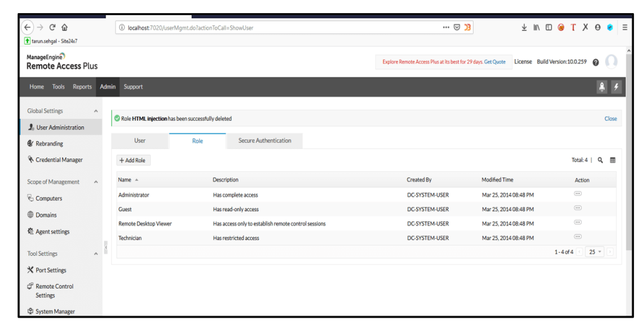
Task: Collapse the left sidebar handle
Action: (106, 248)
